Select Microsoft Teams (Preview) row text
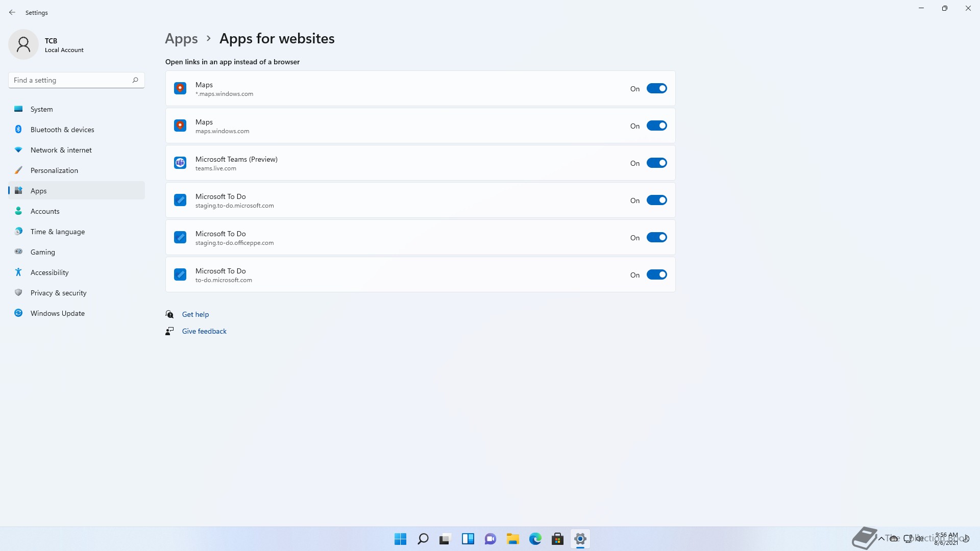The height and width of the screenshot is (551, 980). 236,159
